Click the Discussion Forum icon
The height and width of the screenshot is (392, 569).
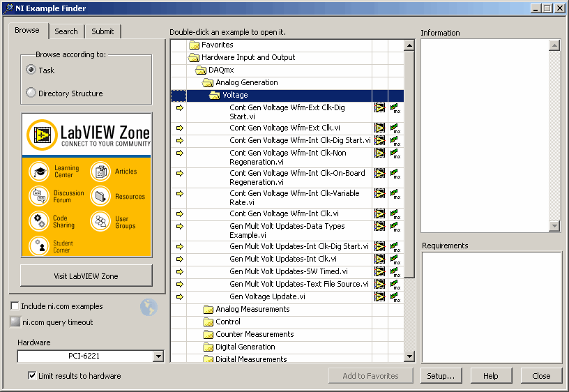39,196
